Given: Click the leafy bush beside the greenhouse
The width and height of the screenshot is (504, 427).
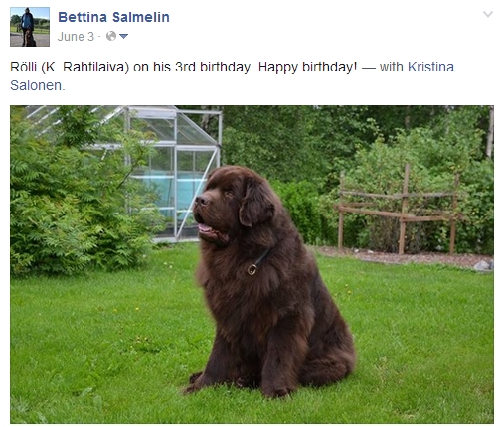Looking at the screenshot, I should [x=77, y=199].
